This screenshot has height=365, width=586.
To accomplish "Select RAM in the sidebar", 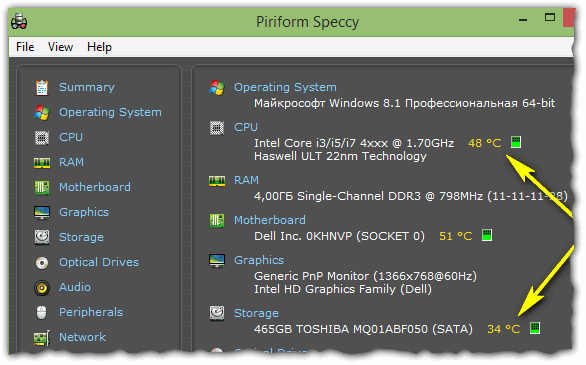I will pyautogui.click(x=71, y=162).
